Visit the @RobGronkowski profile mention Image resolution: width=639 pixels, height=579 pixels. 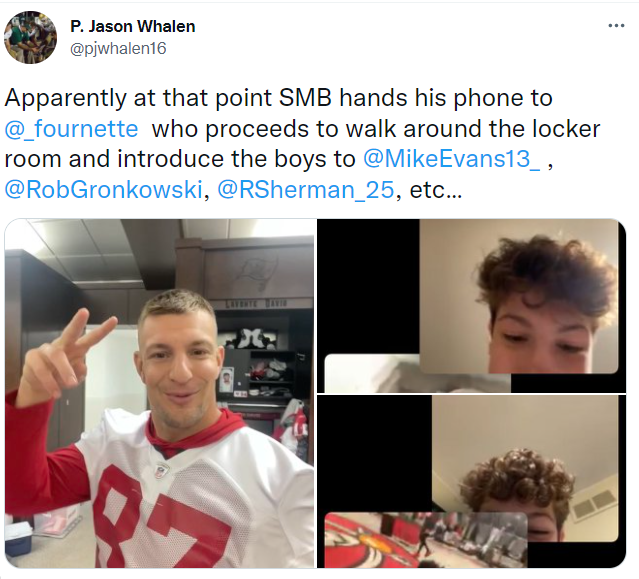point(104,189)
